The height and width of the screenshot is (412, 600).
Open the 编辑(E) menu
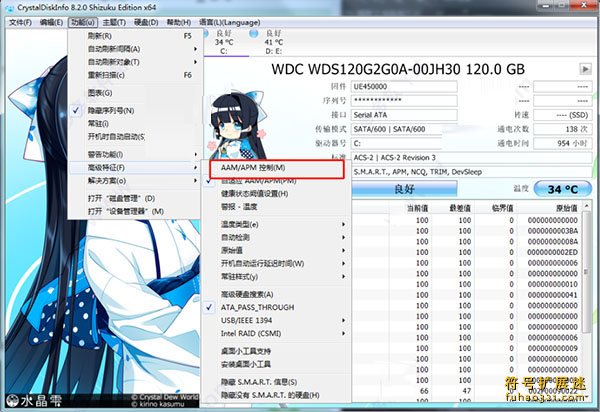coord(51,23)
